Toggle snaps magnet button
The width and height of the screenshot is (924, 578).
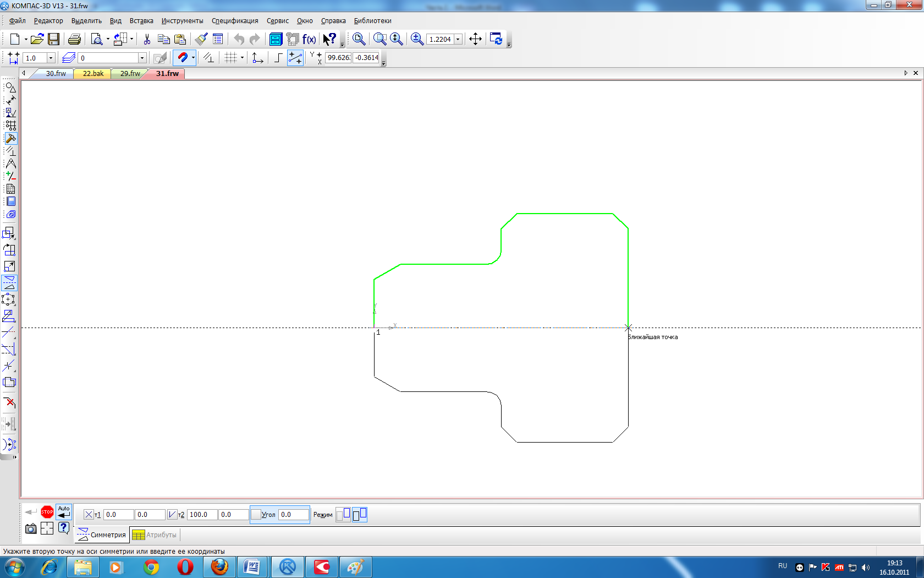pyautogui.click(x=182, y=58)
